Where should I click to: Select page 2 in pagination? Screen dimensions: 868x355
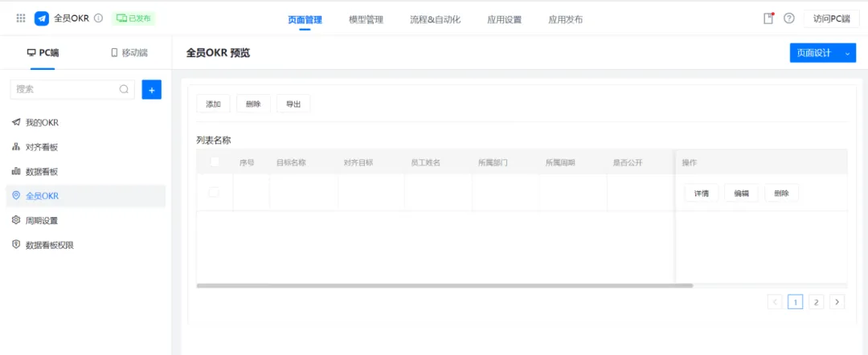tap(816, 302)
